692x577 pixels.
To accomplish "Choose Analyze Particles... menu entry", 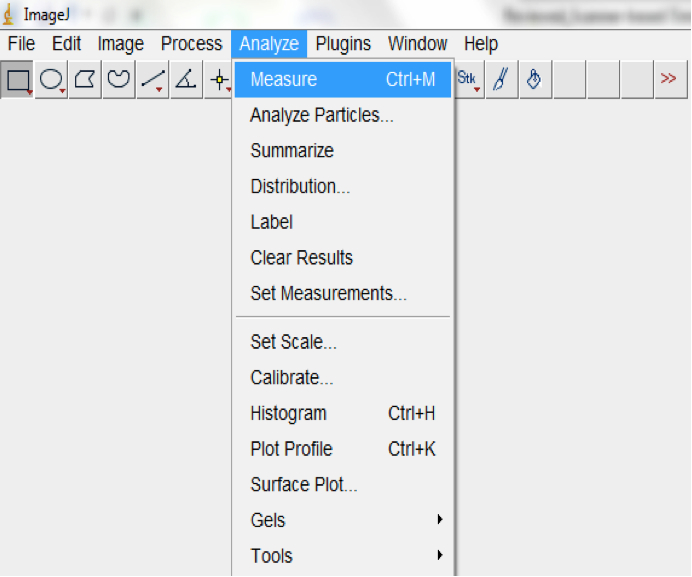I will point(343,115).
